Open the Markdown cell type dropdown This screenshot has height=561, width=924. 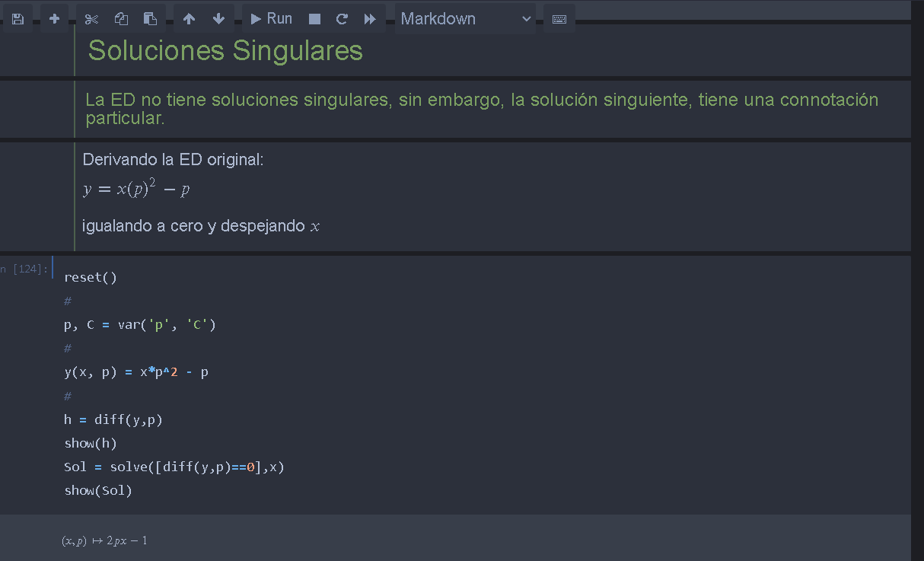pyautogui.click(x=465, y=19)
